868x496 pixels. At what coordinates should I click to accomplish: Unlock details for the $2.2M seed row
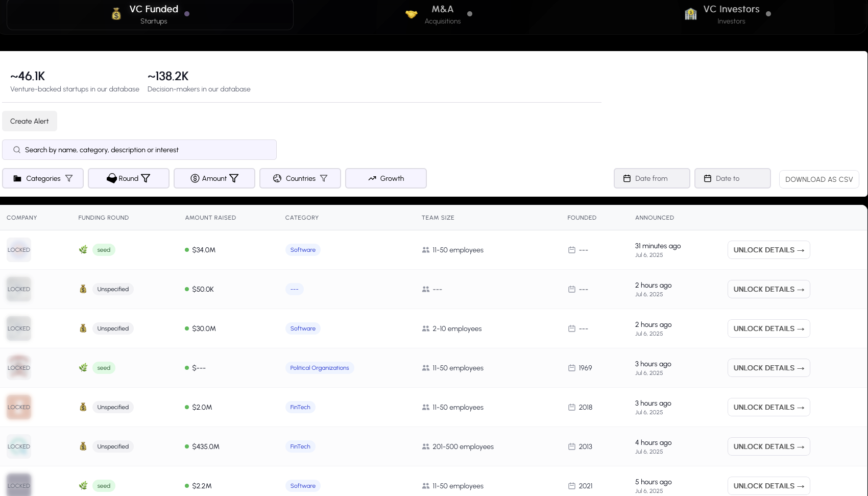[769, 486]
